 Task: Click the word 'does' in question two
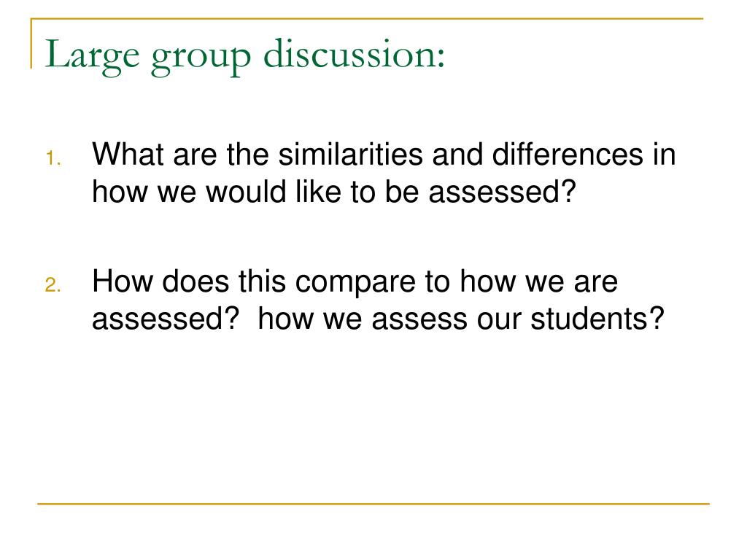196,281
